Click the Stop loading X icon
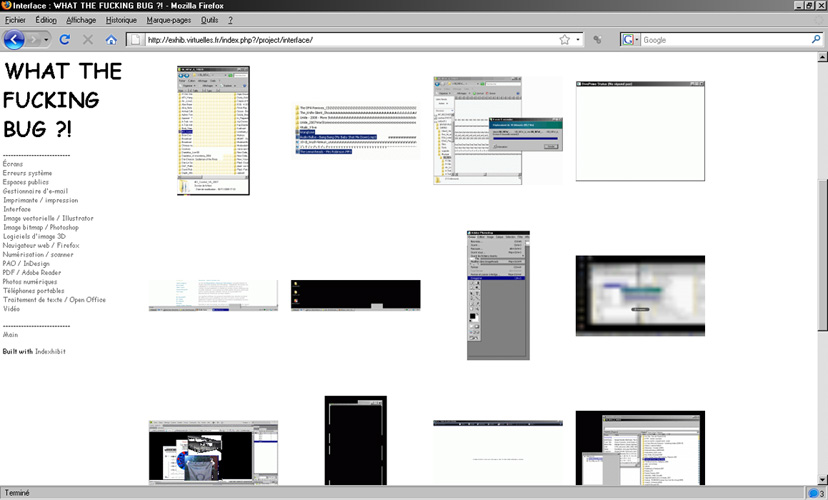The width and height of the screenshot is (828, 500). (x=88, y=40)
